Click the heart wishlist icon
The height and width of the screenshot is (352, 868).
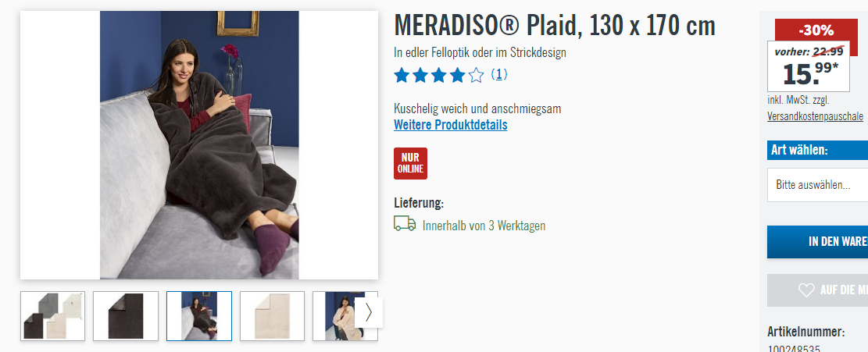coord(806,290)
